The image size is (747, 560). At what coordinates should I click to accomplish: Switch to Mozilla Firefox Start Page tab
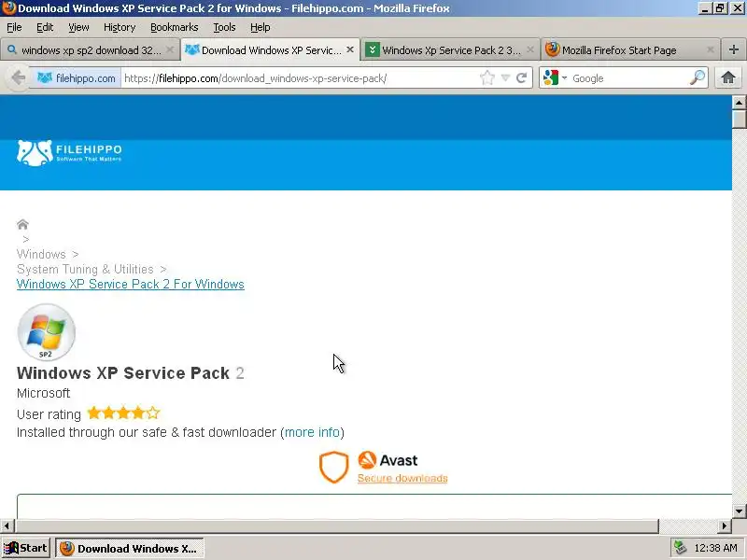tap(630, 50)
